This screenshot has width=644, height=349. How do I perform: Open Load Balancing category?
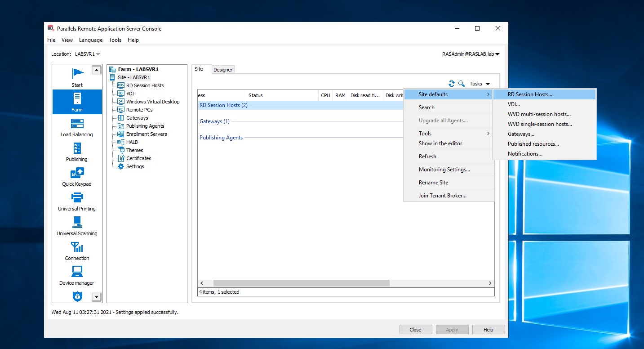pos(77,127)
